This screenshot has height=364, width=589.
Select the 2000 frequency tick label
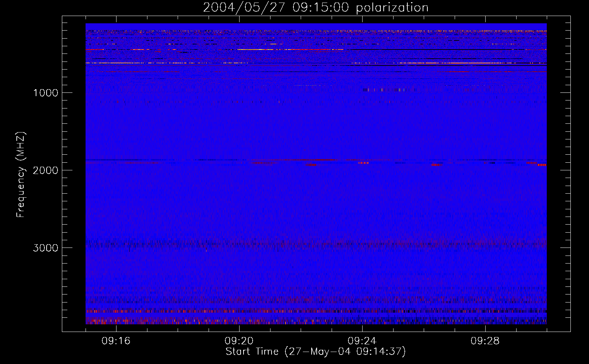46,170
